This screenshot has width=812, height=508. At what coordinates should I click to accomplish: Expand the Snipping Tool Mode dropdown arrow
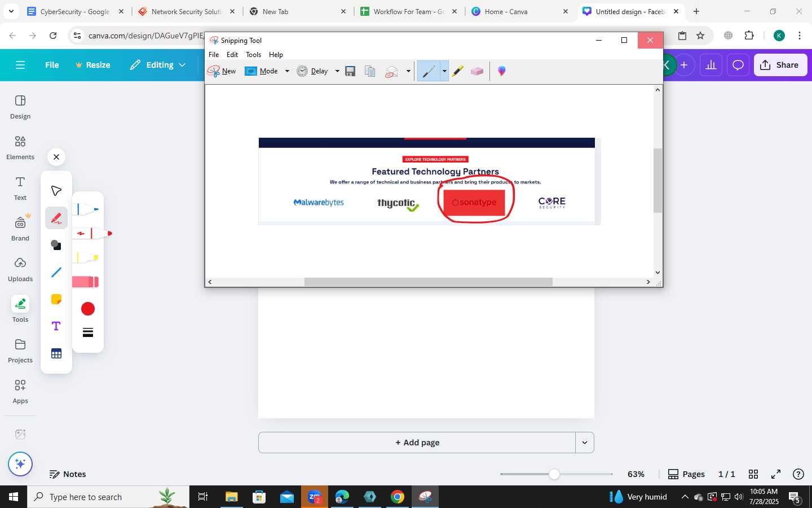pos(287,71)
